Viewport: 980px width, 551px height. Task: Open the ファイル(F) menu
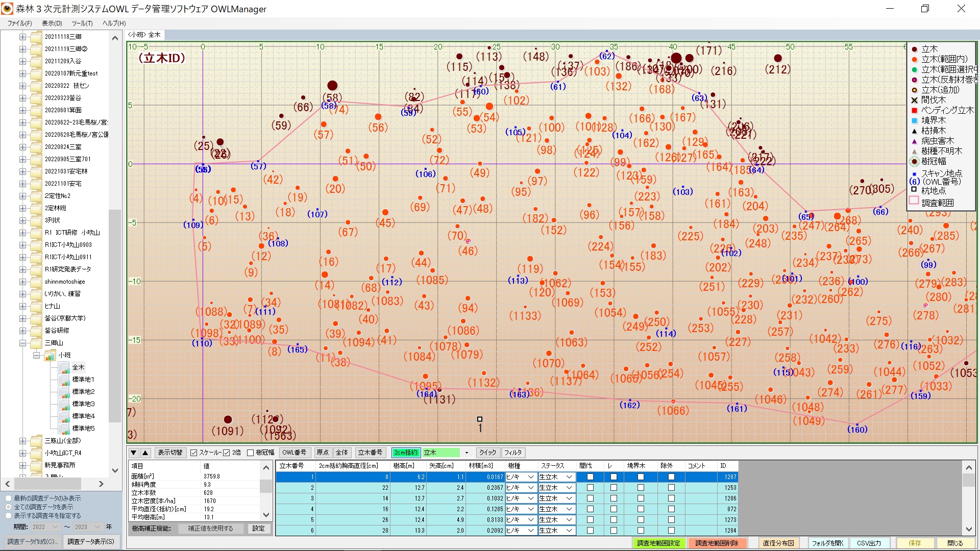(19, 23)
